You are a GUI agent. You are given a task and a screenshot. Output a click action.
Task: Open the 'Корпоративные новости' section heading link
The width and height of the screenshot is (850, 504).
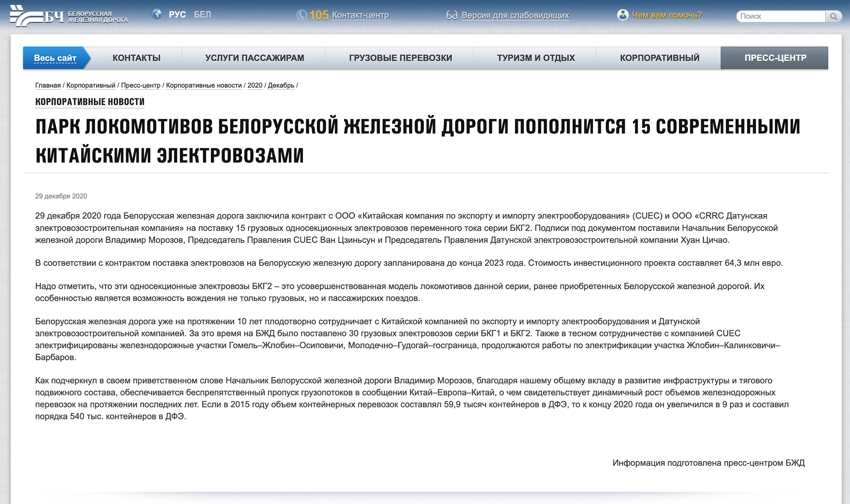point(89,101)
